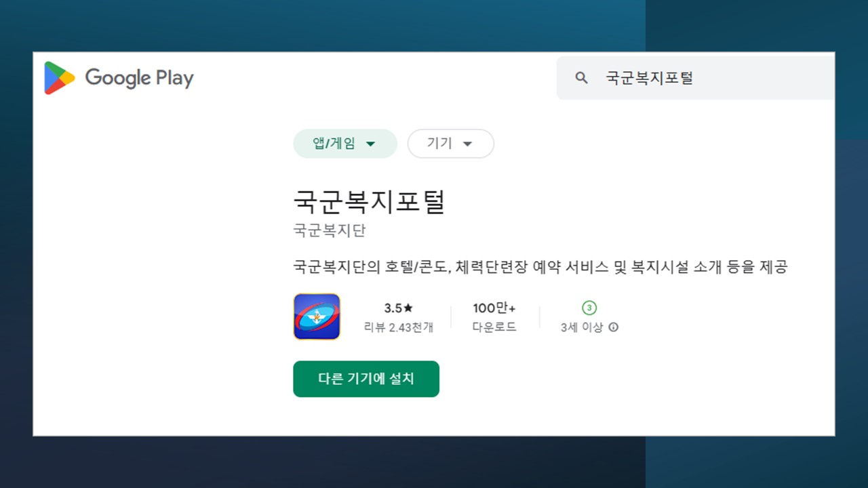The width and height of the screenshot is (868, 488).
Task: Click the large 국군복지포털 app title
Action: (370, 201)
